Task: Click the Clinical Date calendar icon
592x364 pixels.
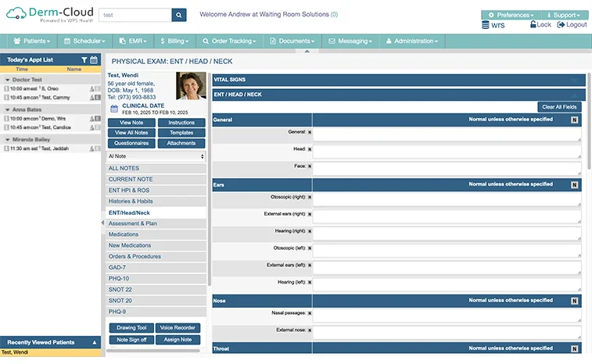Action: [x=114, y=109]
